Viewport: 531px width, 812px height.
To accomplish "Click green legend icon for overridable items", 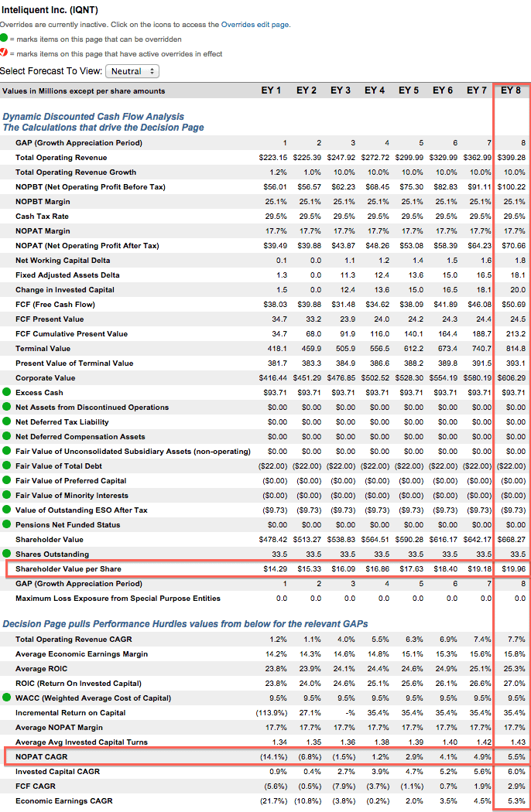I will (4, 38).
